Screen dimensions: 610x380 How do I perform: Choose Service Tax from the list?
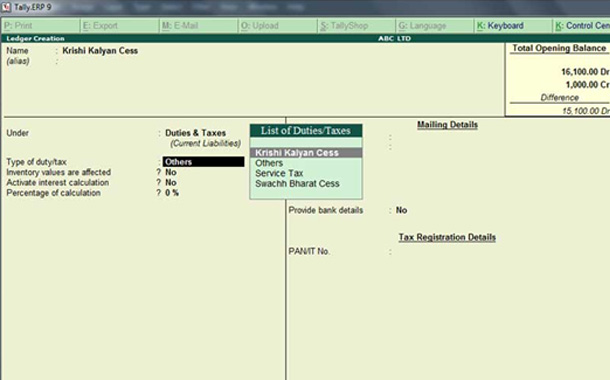tap(306, 173)
